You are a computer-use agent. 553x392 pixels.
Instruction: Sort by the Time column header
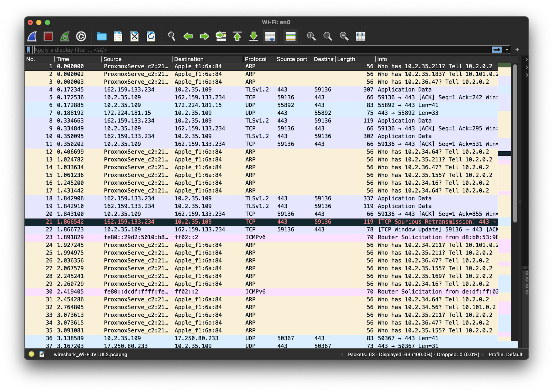coord(78,59)
